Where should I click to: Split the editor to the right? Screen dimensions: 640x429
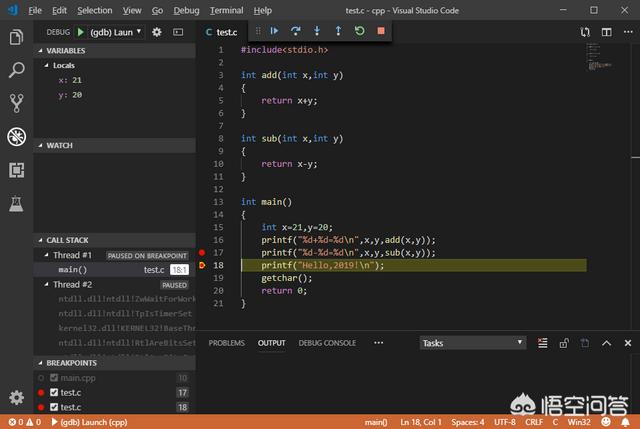[607, 32]
